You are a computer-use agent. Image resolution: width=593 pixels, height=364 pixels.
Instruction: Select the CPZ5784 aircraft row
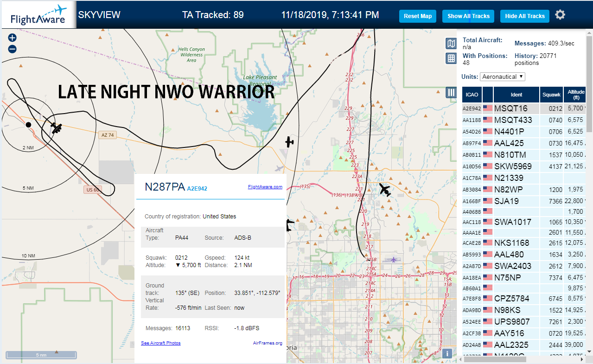pyautogui.click(x=524, y=299)
